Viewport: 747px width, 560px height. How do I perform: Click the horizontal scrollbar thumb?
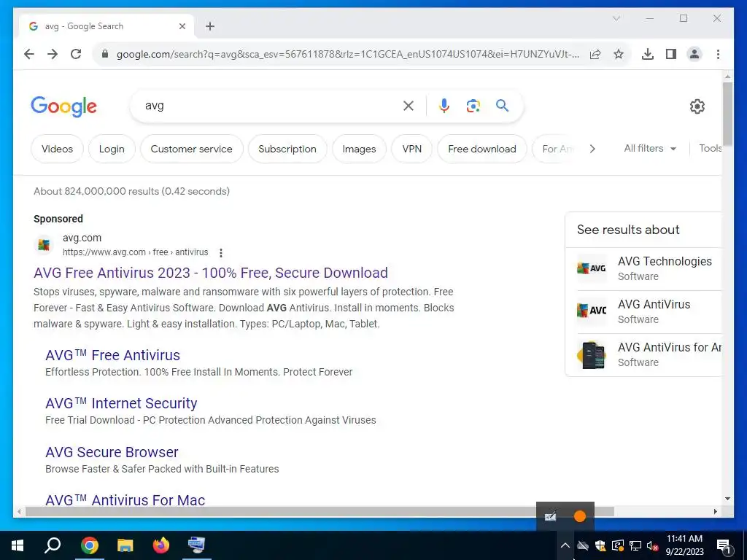coord(320,511)
